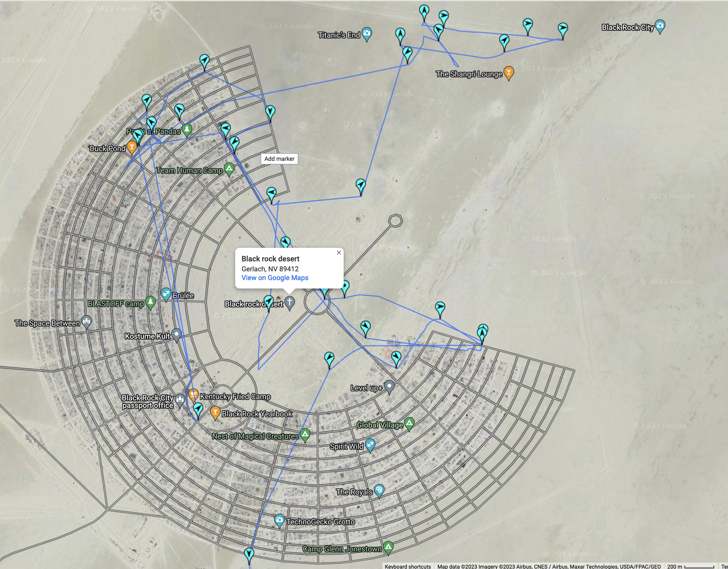Viewport: 728px width, 569px height.
Task: Click the Black rock desert church pin
Action: click(290, 302)
